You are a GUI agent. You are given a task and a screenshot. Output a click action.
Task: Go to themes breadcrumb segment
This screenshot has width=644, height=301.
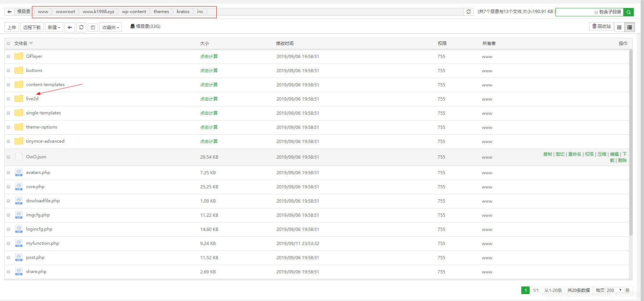(x=161, y=12)
